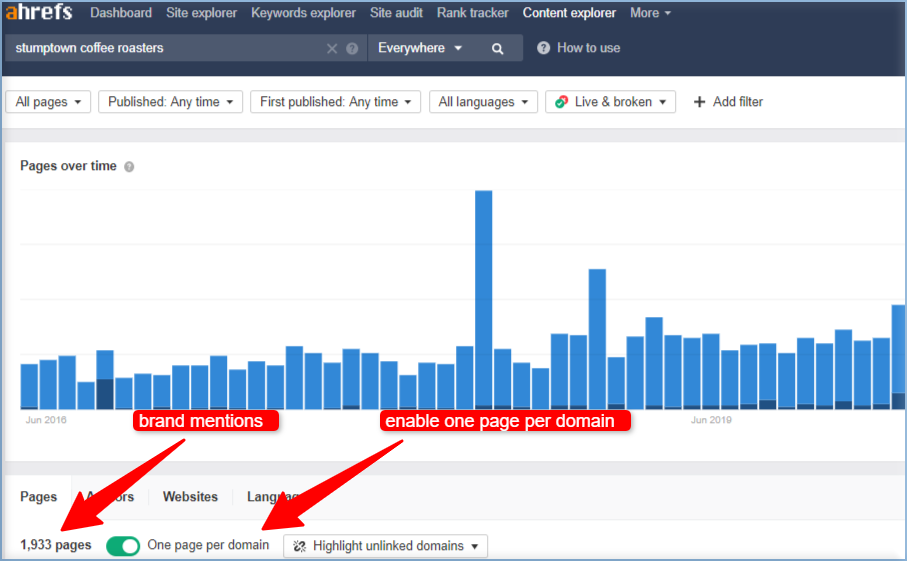Viewport: 907px width, 561px height.
Task: Click the Jun 2019 axis label
Action: (711, 420)
